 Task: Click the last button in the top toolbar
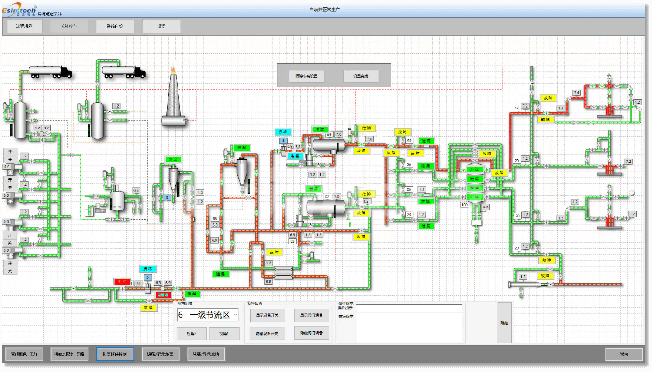tap(161, 26)
